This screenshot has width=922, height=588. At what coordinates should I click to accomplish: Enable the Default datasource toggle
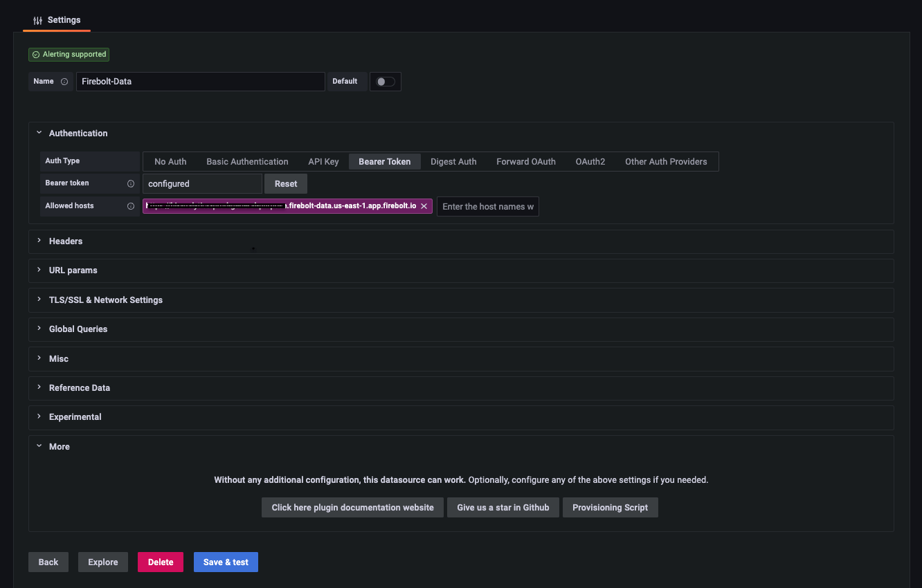click(386, 81)
